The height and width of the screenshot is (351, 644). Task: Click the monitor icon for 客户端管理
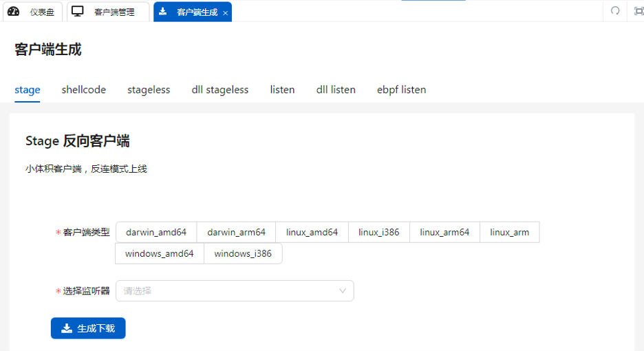tap(78, 12)
